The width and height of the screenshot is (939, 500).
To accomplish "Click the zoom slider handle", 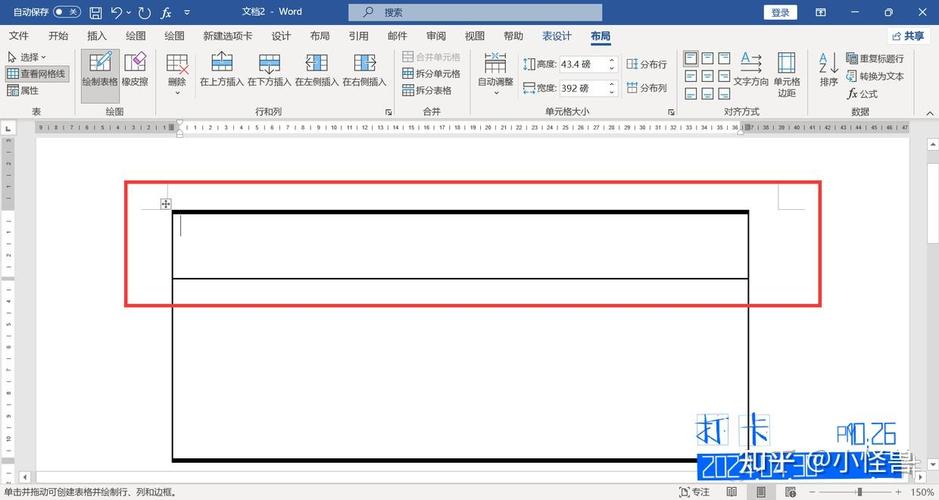I will (859, 492).
